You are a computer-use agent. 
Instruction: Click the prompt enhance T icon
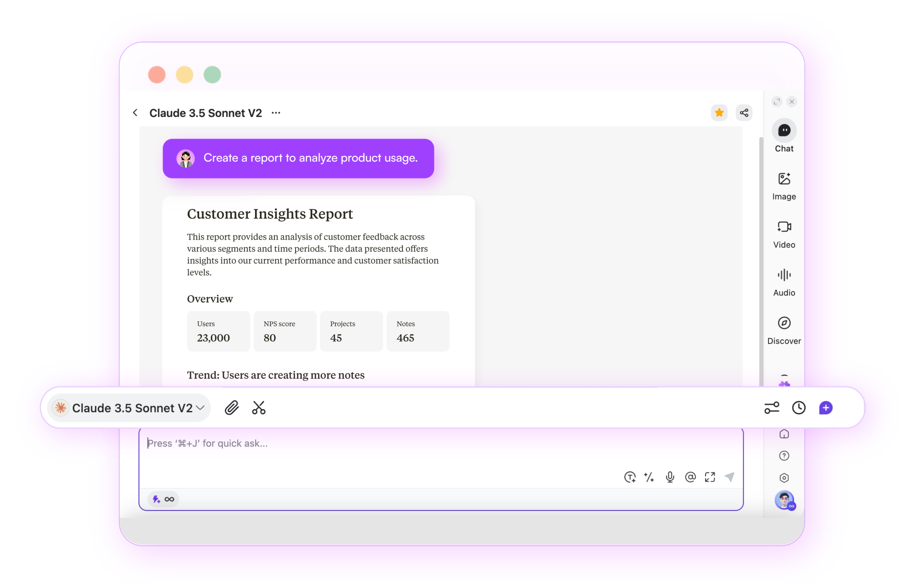(629, 477)
